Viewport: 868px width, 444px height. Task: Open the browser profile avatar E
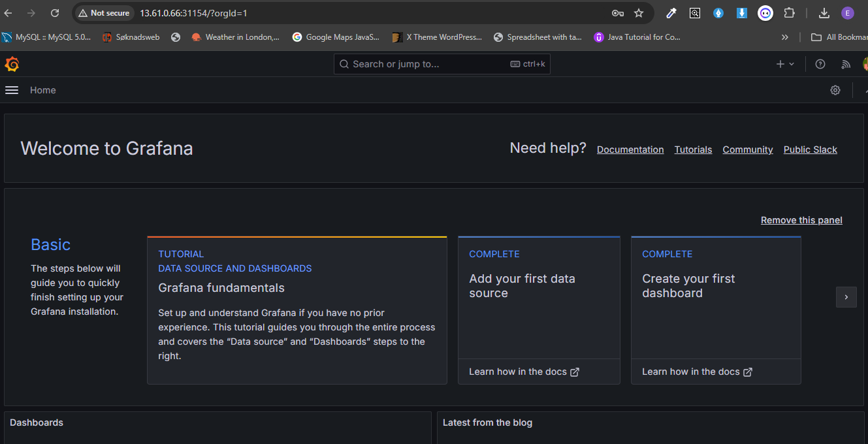tap(848, 13)
